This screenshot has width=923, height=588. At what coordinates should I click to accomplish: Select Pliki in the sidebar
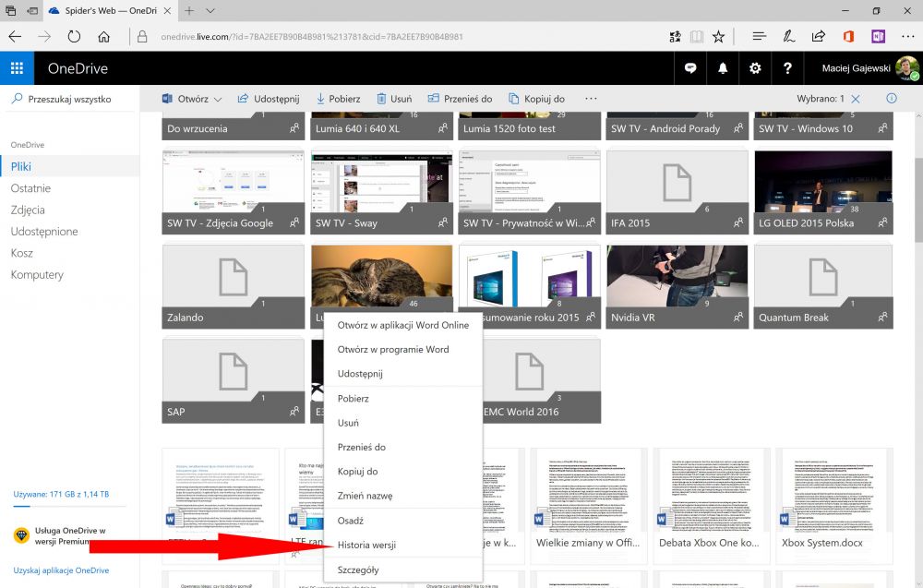pyautogui.click(x=69, y=166)
